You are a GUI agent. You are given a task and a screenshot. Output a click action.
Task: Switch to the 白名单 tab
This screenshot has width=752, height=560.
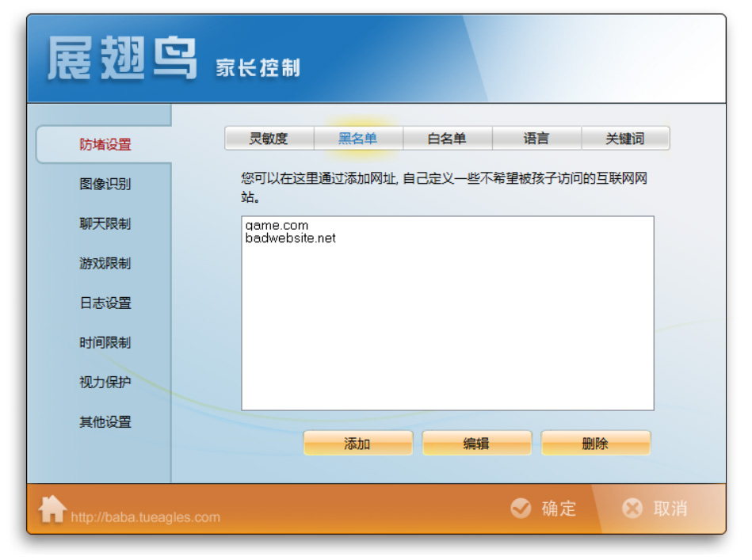pyautogui.click(x=448, y=137)
